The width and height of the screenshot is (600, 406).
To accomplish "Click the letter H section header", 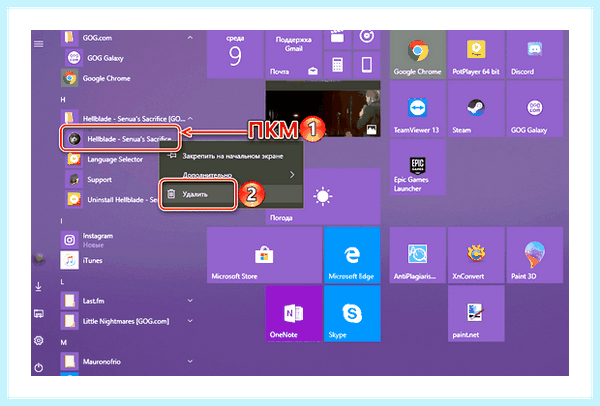I will 63,99.
